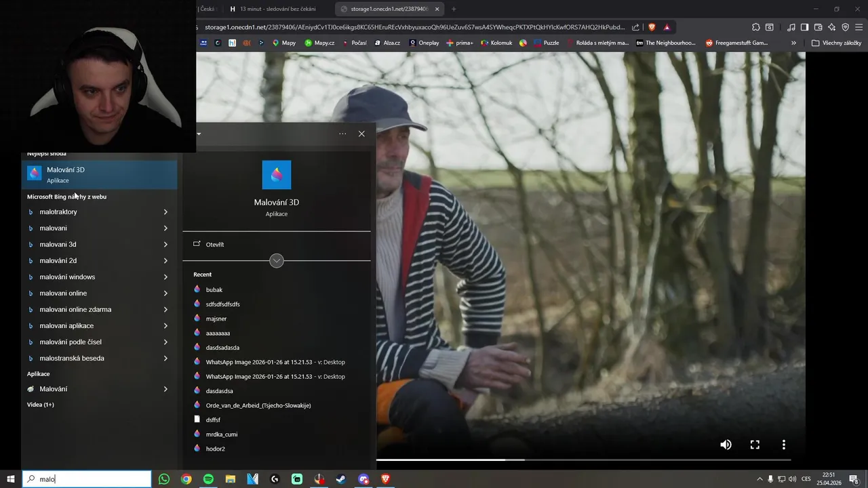Show more bookmarks overflow chevron
868x488 pixels.
[x=793, y=43]
